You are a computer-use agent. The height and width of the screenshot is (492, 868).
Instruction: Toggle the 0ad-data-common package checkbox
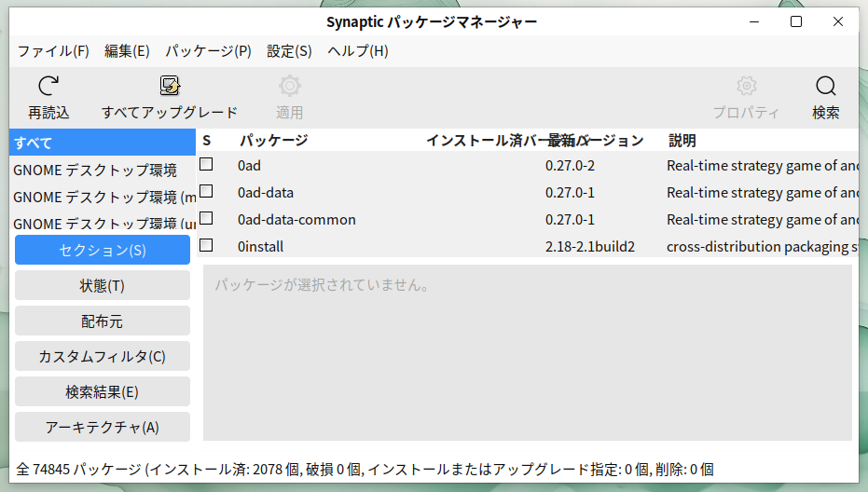click(206, 219)
